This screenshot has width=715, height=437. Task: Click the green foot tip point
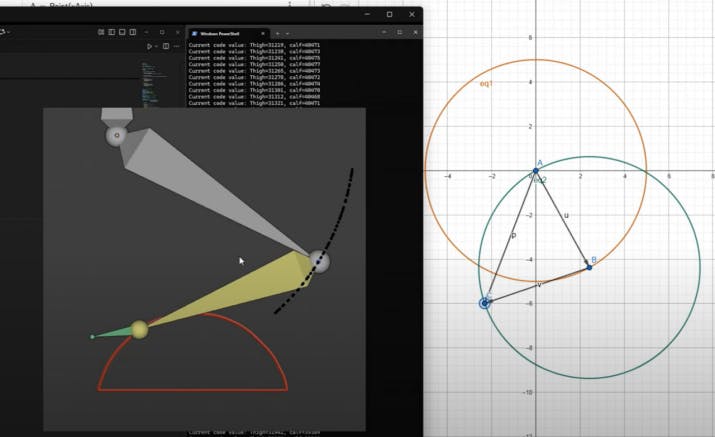click(x=92, y=337)
